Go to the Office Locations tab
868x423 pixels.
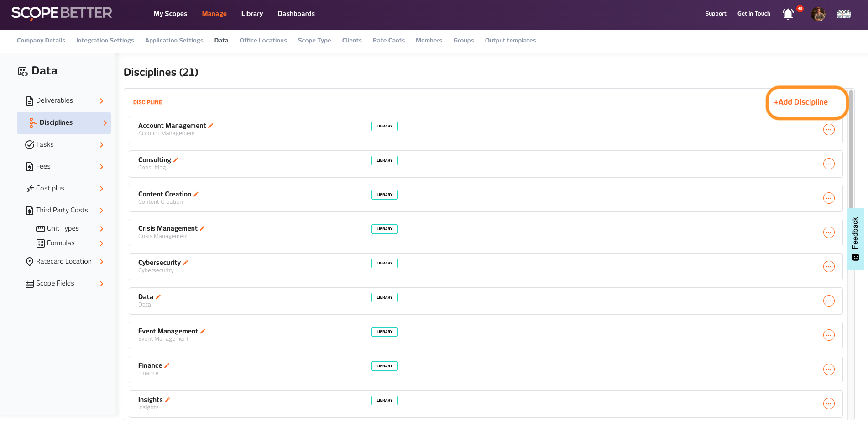(263, 41)
